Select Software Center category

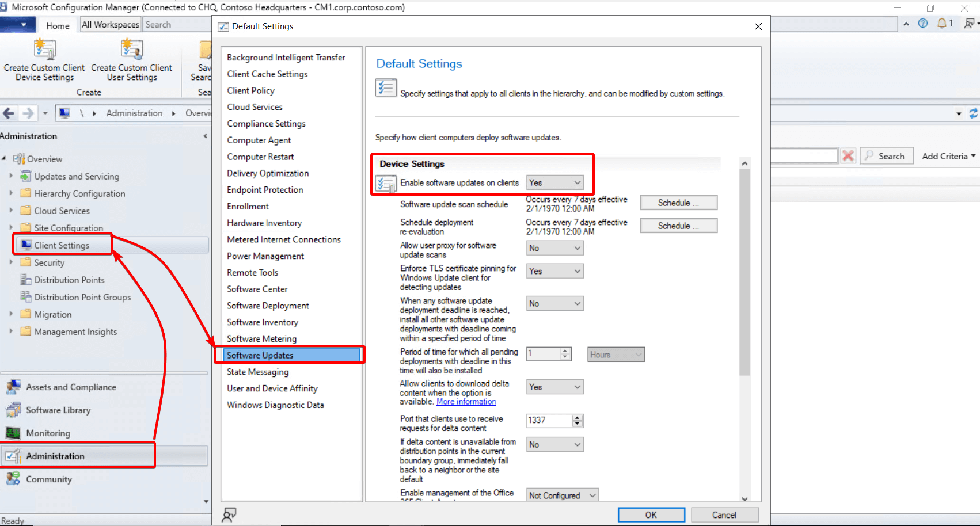coord(257,289)
